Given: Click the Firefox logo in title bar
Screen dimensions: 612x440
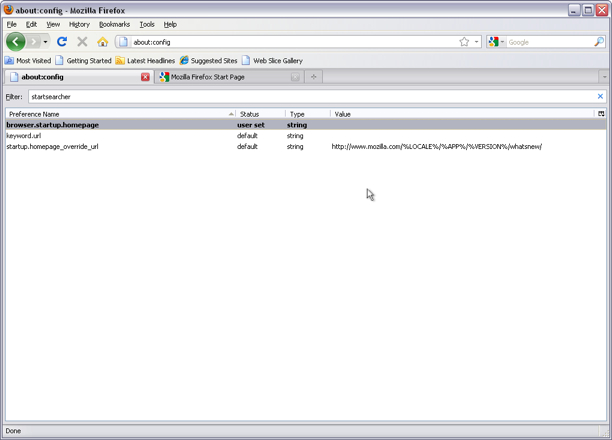Looking at the screenshot, I should [8, 10].
